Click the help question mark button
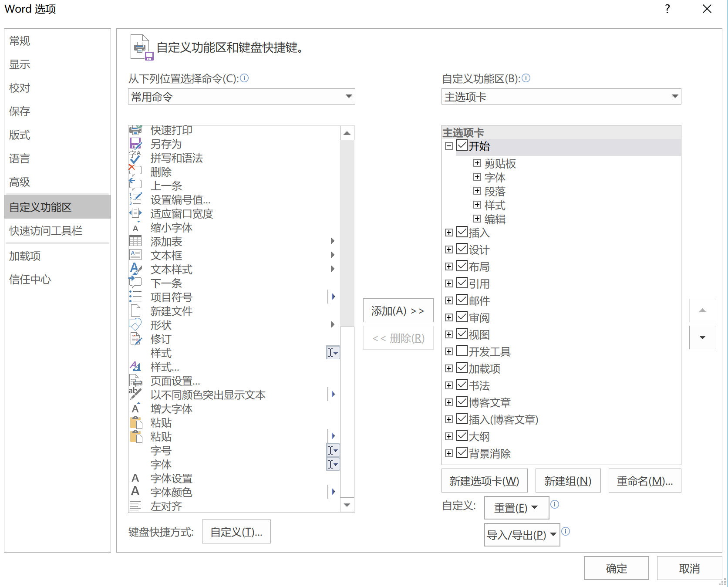The image size is (728, 587). [667, 9]
